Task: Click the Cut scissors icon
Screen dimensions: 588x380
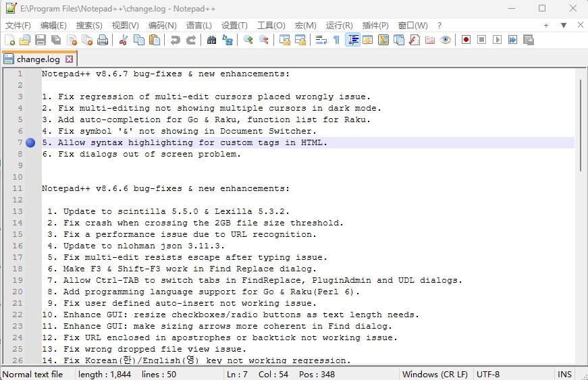Action: (123, 40)
